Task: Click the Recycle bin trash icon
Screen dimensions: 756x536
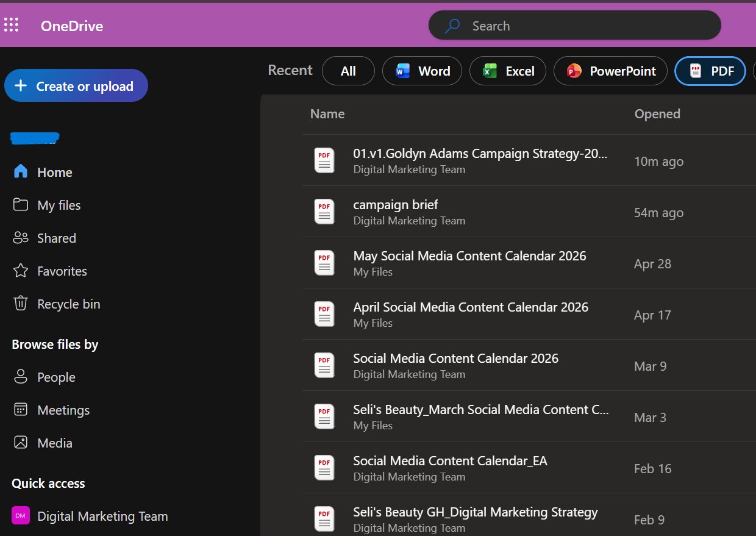Action: pyautogui.click(x=21, y=304)
